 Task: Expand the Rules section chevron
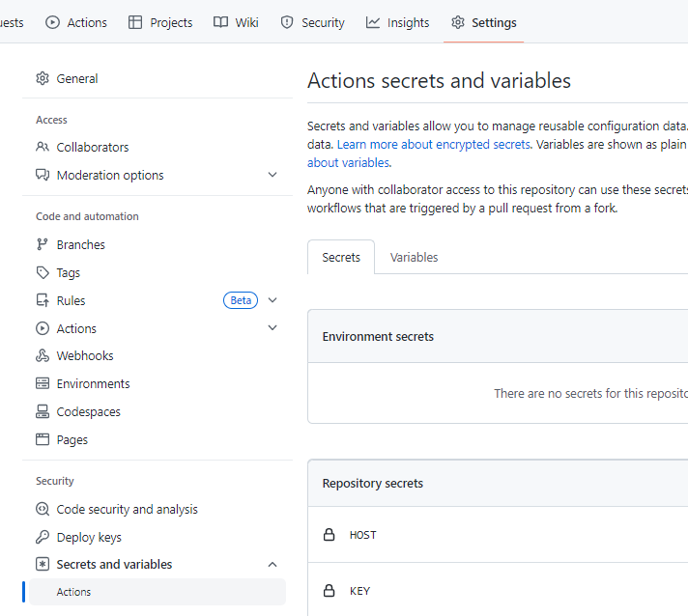(x=272, y=301)
